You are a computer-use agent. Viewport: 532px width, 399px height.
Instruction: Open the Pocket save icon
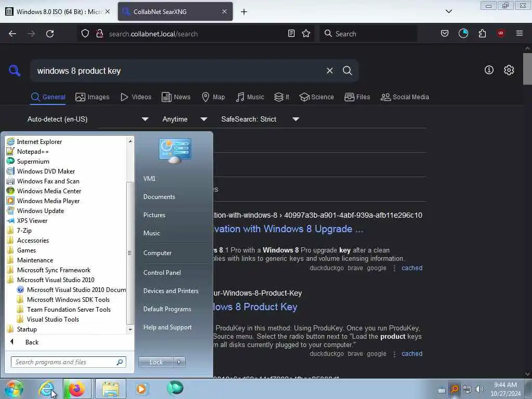pos(445,33)
